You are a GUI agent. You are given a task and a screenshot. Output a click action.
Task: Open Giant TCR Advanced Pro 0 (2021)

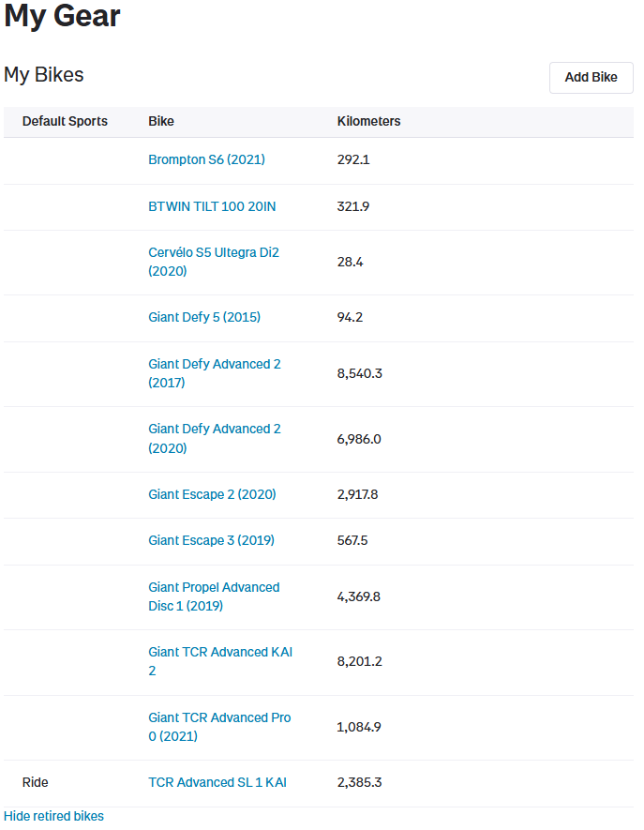point(219,727)
